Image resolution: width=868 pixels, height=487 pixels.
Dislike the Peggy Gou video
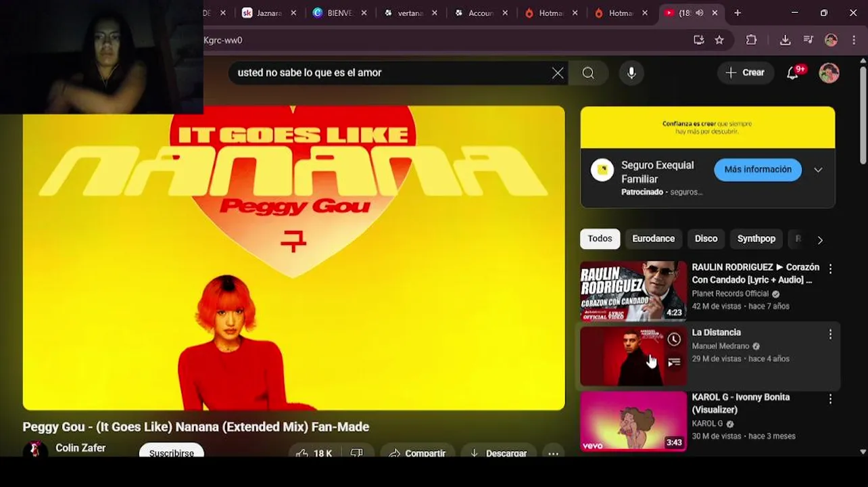coord(357,453)
